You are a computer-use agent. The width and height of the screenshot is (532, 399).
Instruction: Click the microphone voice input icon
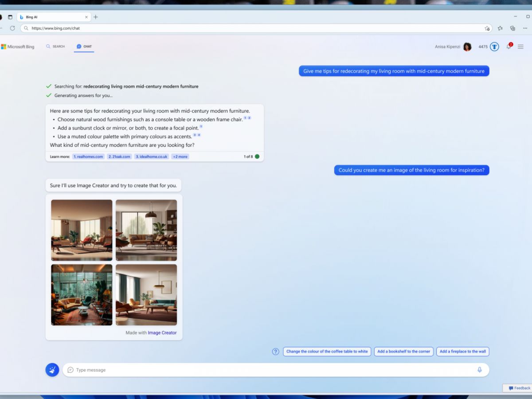479,370
